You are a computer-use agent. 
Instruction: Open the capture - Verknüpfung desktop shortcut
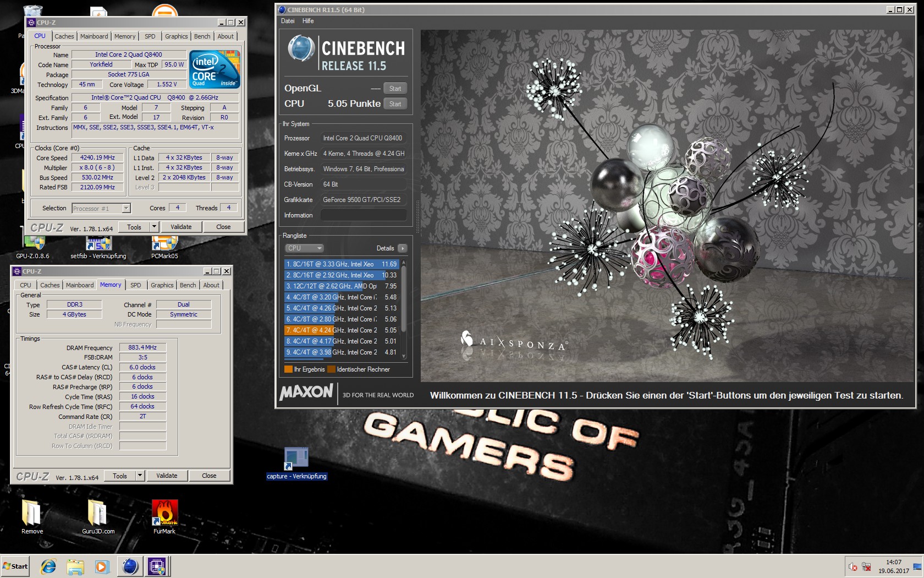tap(296, 464)
